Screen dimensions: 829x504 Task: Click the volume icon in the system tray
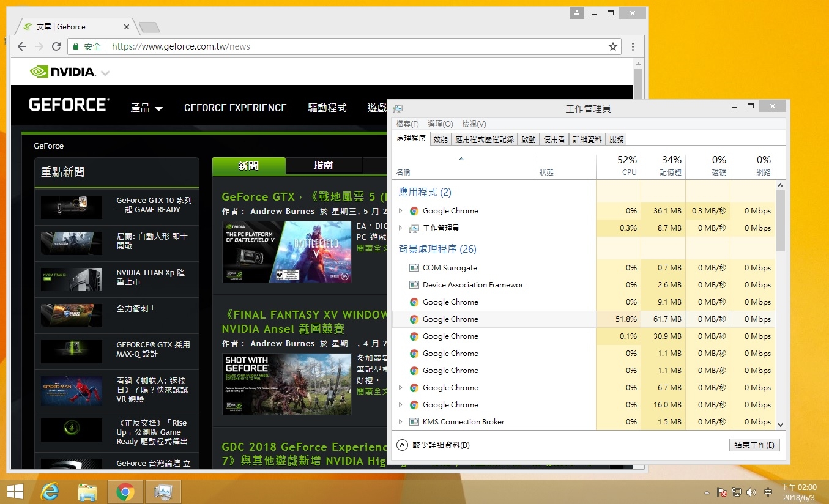click(x=751, y=492)
